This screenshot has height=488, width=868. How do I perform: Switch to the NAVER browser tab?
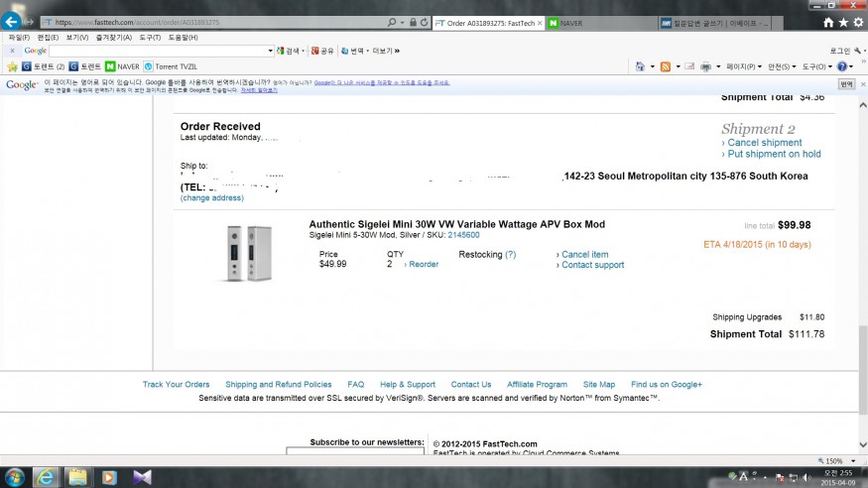click(x=600, y=23)
